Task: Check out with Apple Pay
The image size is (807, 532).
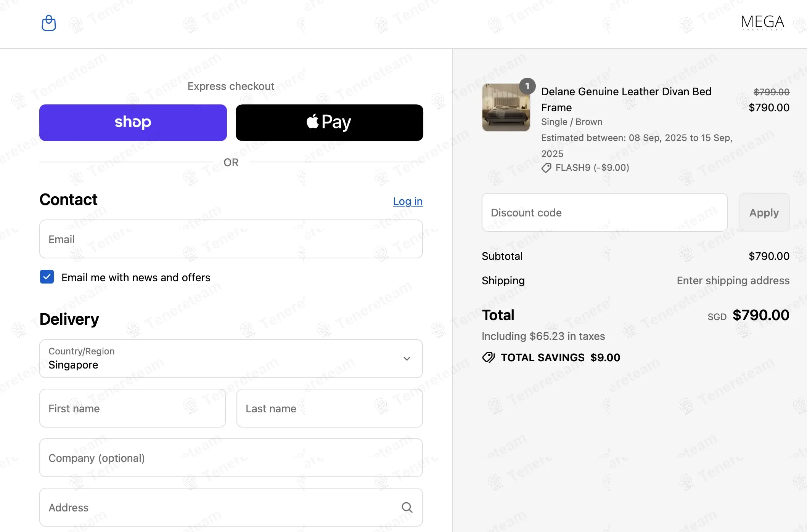Action: (330, 123)
